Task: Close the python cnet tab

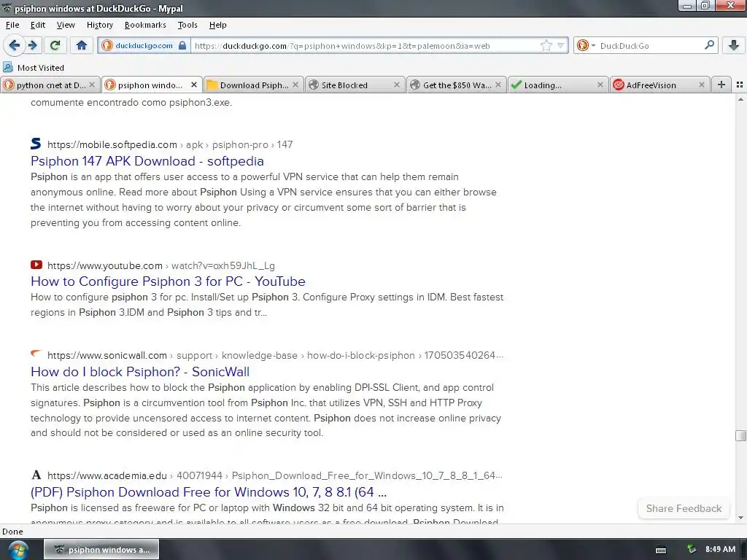Action: [x=92, y=85]
